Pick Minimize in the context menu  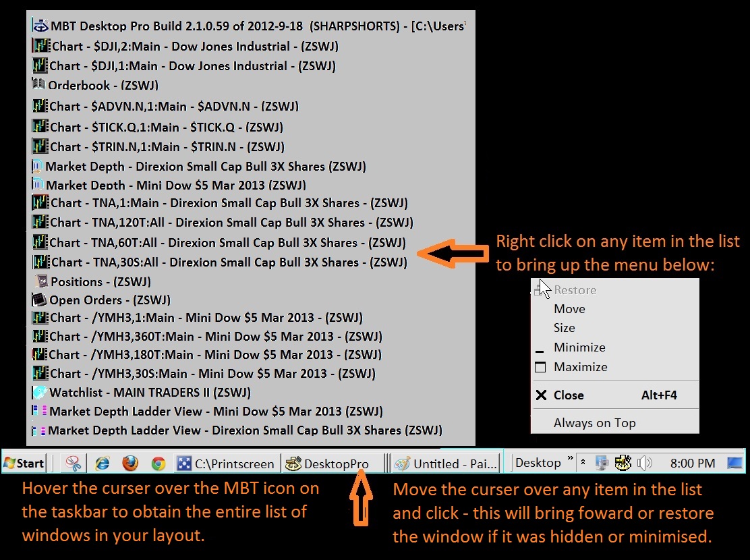click(615, 347)
